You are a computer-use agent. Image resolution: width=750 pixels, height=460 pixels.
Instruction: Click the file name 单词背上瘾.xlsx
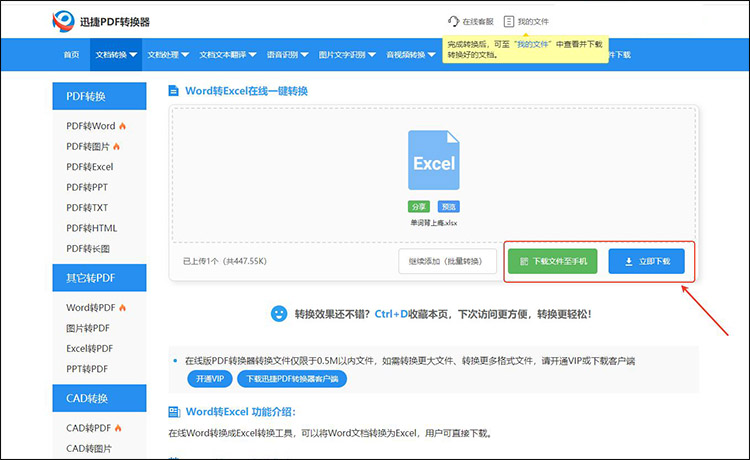tap(434, 223)
